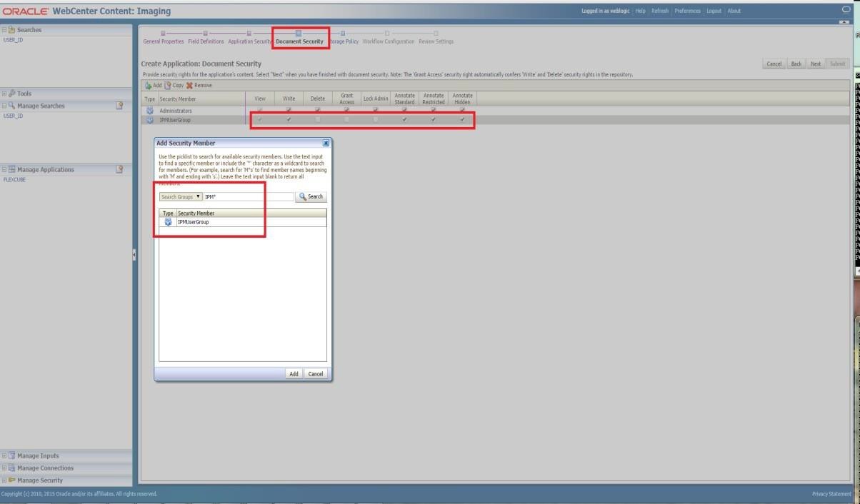This screenshot has width=860, height=504.
Task: Toggle Delete checkbox for IPMUserGroup
Action: (318, 120)
